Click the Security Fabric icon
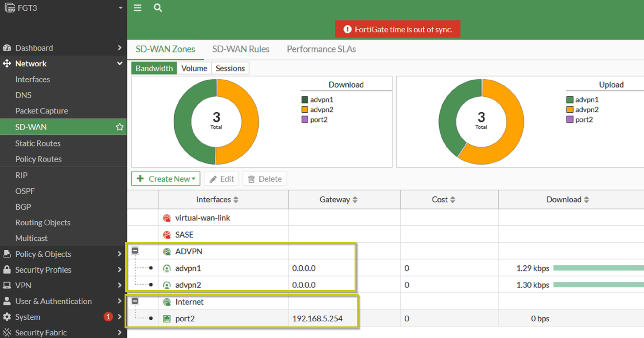 pyautogui.click(x=7, y=333)
